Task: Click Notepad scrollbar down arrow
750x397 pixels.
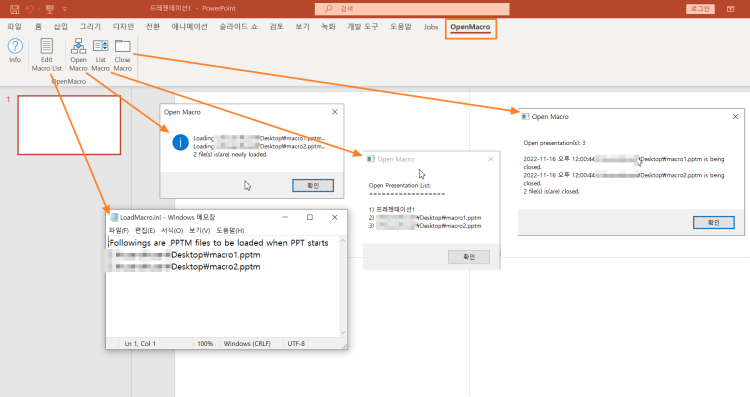Action: tap(343, 332)
